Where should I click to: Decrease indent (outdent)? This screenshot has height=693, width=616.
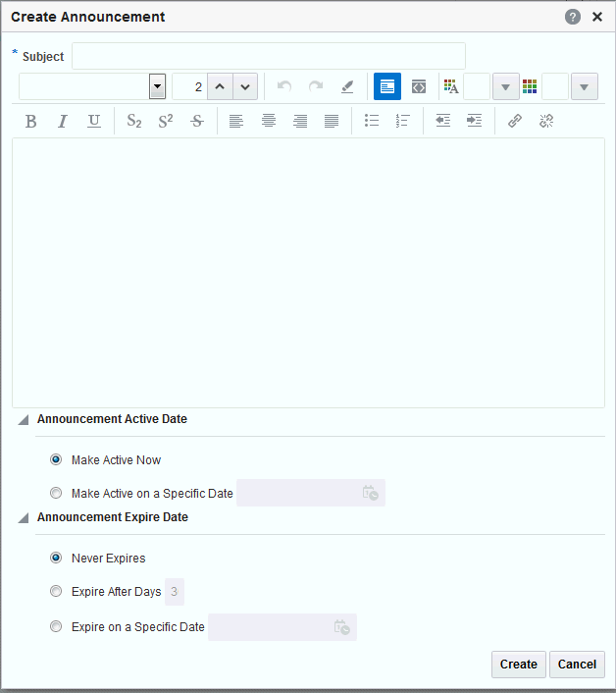pos(443,121)
